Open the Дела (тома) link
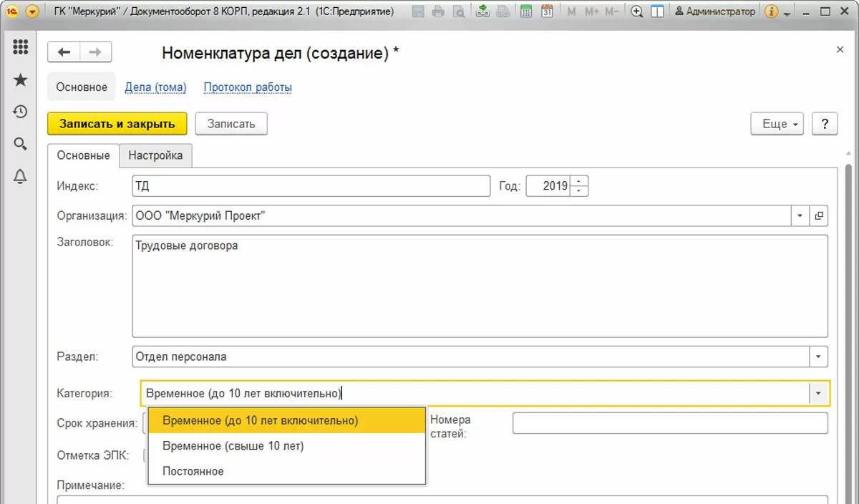This screenshot has height=504, width=859. point(155,87)
